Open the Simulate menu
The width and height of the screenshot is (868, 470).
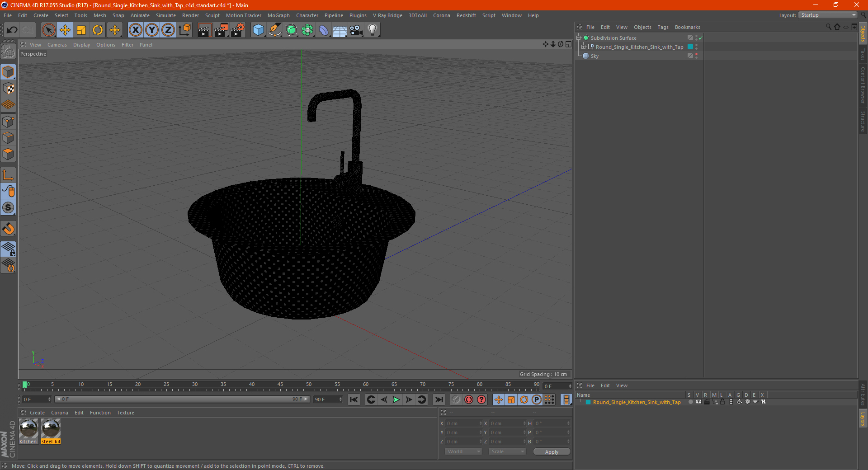click(166, 15)
